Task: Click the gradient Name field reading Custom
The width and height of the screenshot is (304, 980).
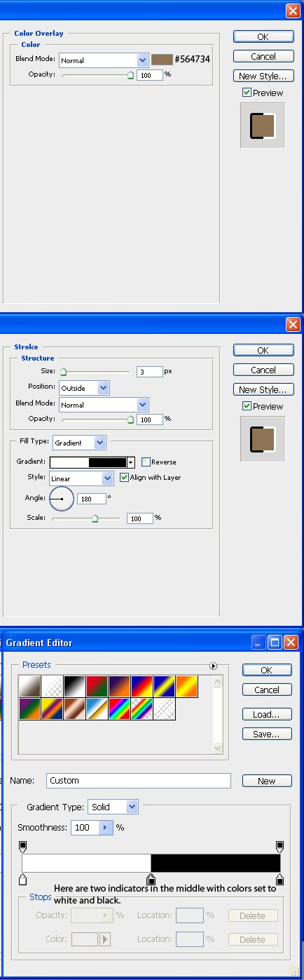Action: [x=139, y=781]
